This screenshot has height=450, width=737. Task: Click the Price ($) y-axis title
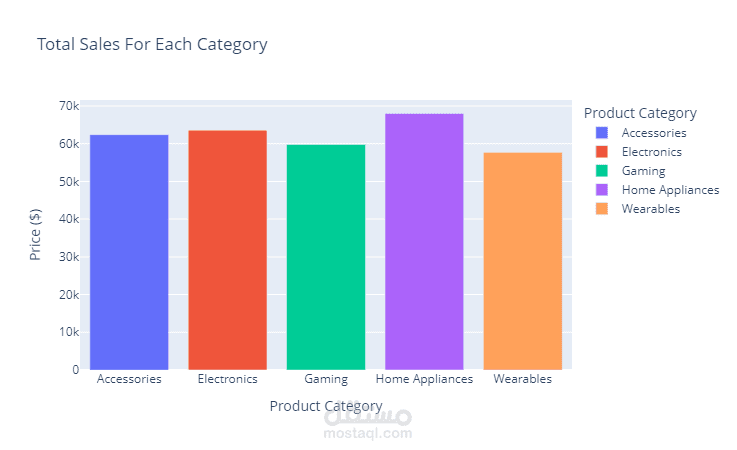coord(36,237)
